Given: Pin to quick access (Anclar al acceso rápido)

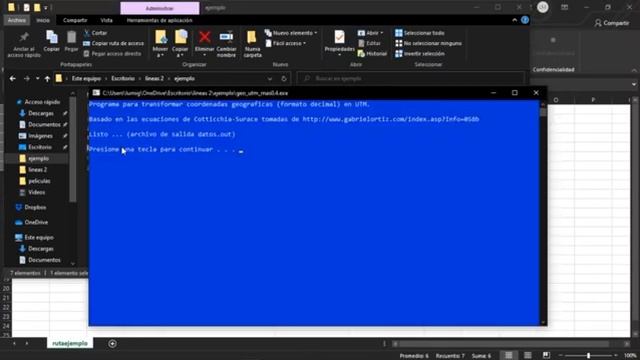Looking at the screenshot, I should [x=24, y=44].
